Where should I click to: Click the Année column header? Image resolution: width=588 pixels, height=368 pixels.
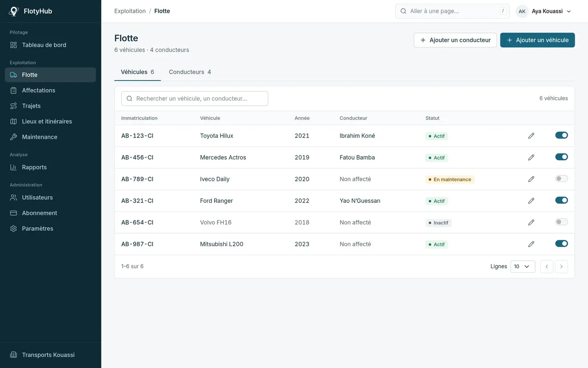coord(302,118)
